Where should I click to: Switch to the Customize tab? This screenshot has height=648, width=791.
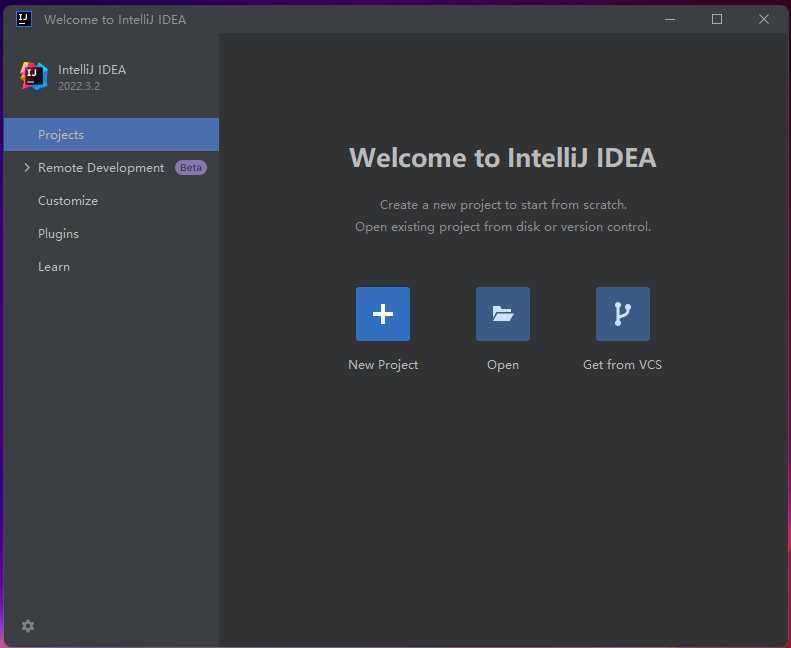tap(111, 201)
